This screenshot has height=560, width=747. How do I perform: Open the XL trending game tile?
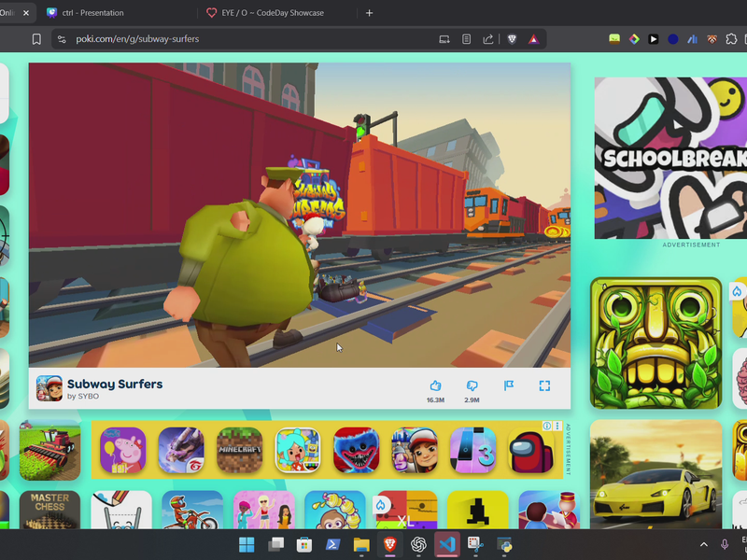coord(406,510)
